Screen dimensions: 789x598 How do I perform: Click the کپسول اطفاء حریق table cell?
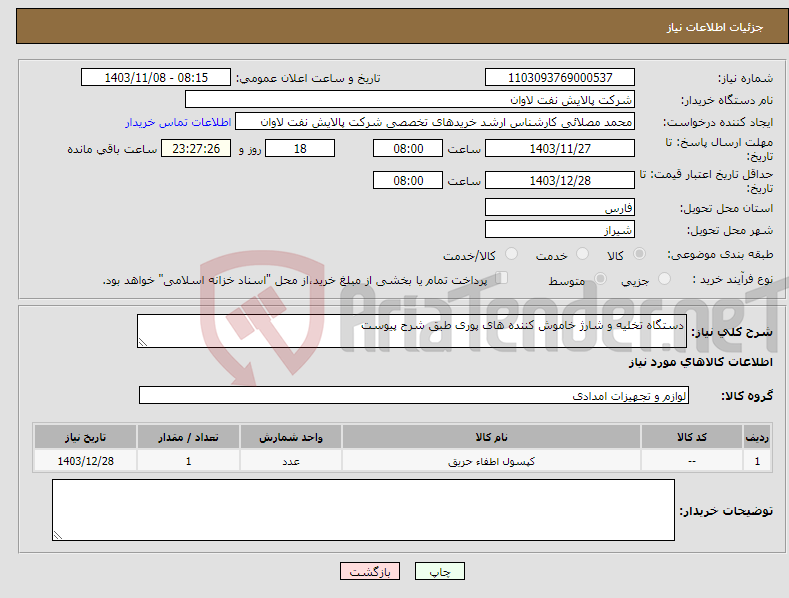(491, 461)
